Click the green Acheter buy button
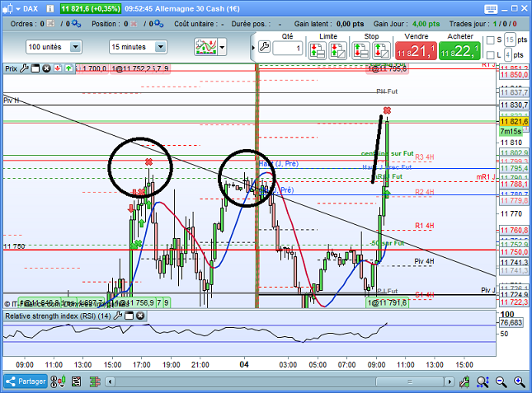Viewport: 532px width, 393px height. [x=459, y=50]
